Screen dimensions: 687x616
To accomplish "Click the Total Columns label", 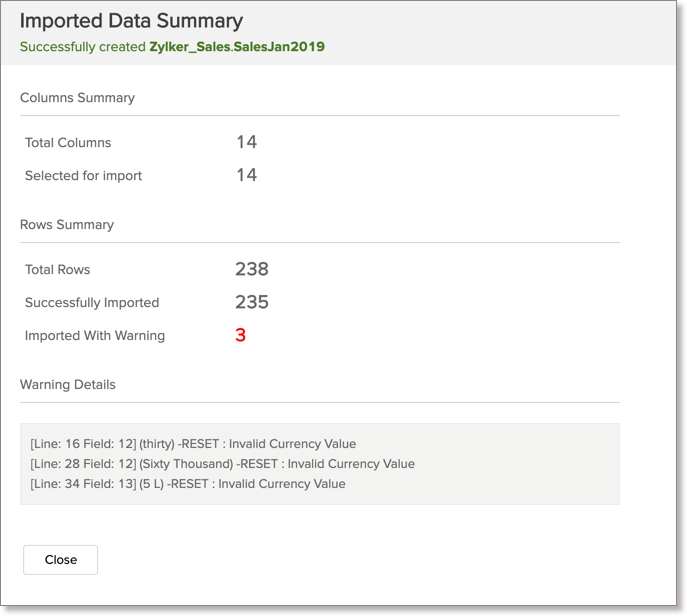I will [x=68, y=143].
